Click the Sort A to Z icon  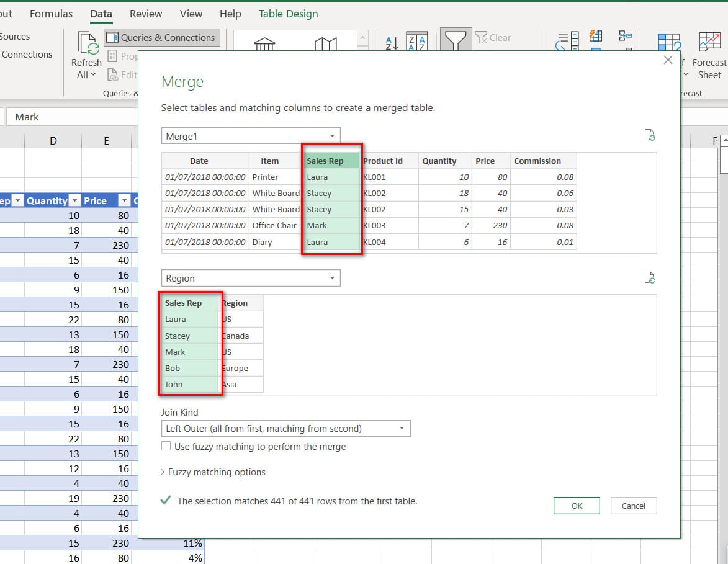click(x=392, y=42)
